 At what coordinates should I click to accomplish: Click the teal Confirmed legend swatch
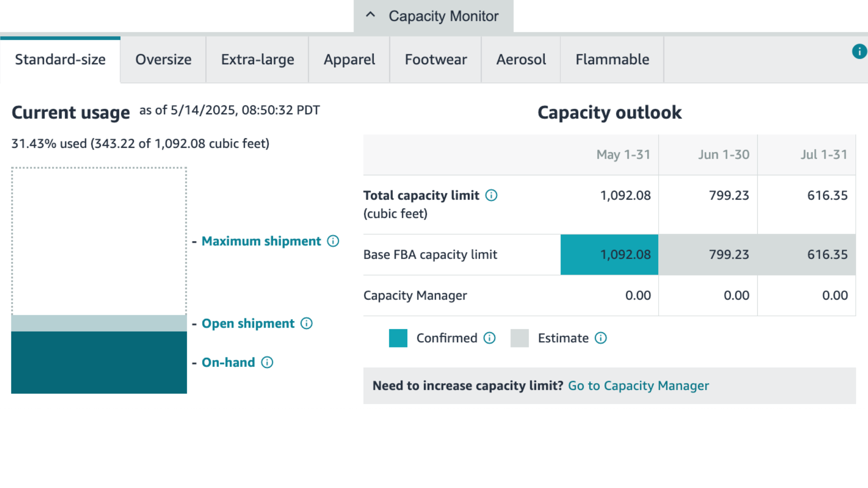coord(398,338)
